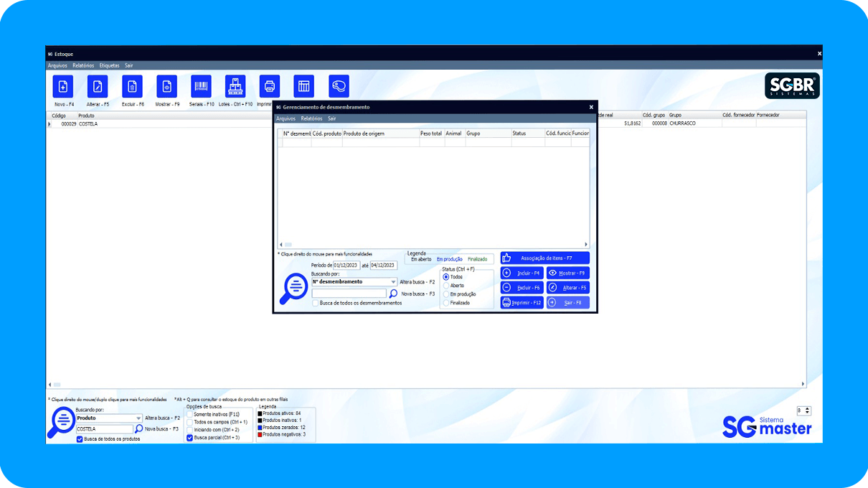Open the Etiquetas menu in Estoque window
This screenshot has width=868, height=488.
click(x=109, y=65)
